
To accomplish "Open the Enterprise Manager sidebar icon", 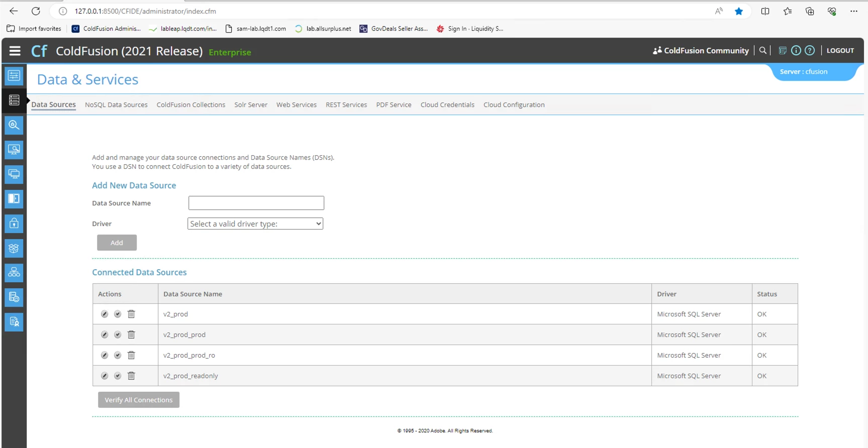I will pyautogui.click(x=14, y=273).
